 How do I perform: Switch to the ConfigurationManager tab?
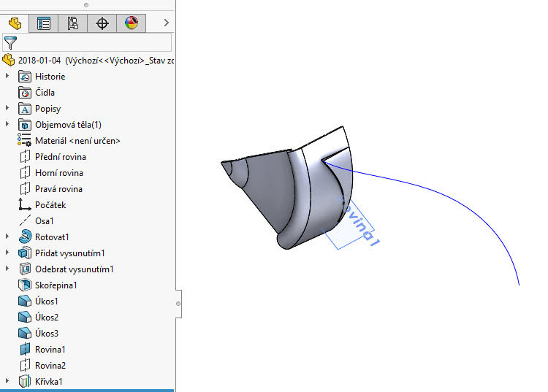(72, 23)
